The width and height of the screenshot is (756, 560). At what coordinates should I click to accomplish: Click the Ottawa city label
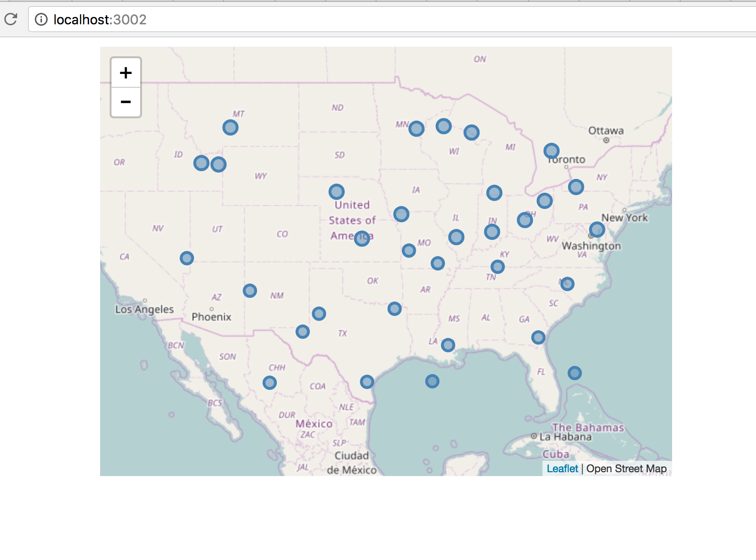pos(606,130)
